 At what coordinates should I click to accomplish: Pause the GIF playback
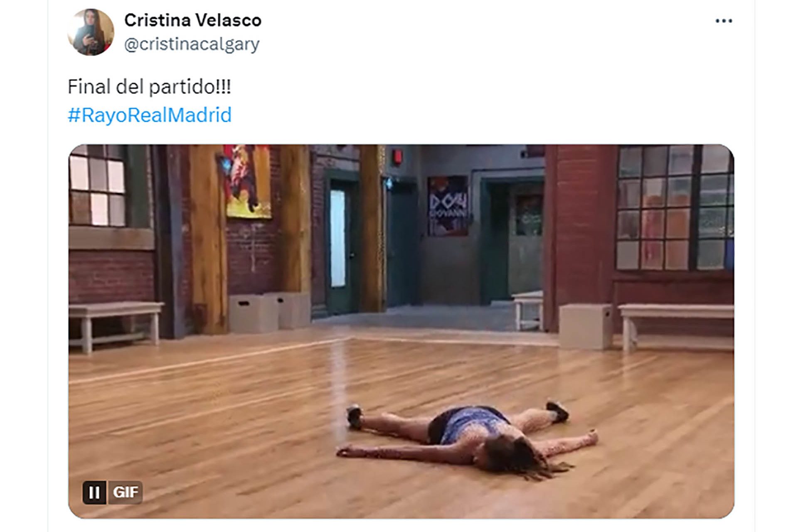click(x=94, y=493)
